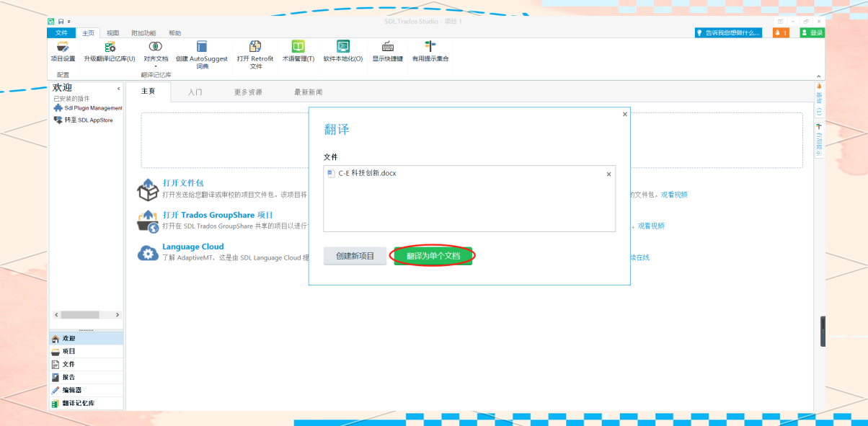This screenshot has height=426, width=868.
Task: Click the 打开文件包 box icon
Action: click(x=148, y=190)
